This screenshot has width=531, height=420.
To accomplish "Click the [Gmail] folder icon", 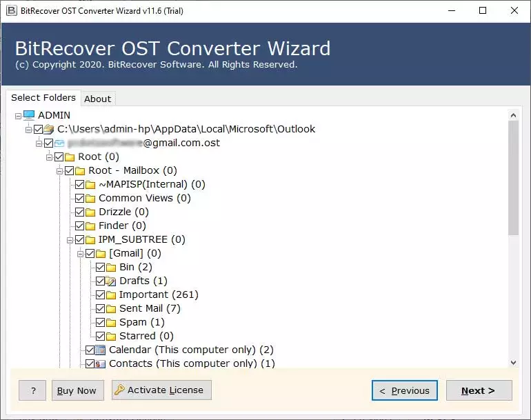I will tap(101, 254).
